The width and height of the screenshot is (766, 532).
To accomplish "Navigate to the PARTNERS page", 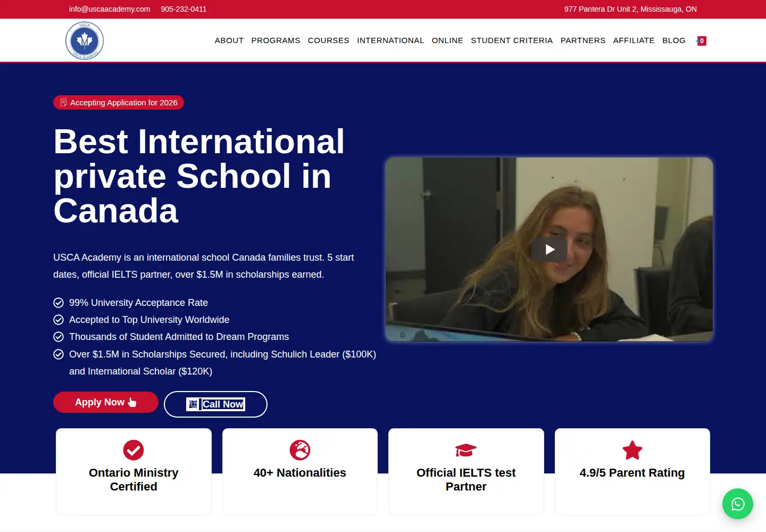I will [x=583, y=40].
